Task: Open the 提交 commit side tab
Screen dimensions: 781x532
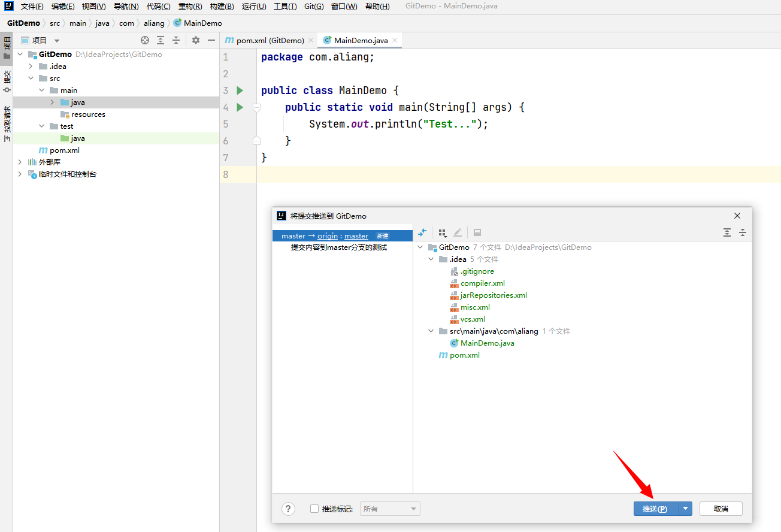Action: 7,81
